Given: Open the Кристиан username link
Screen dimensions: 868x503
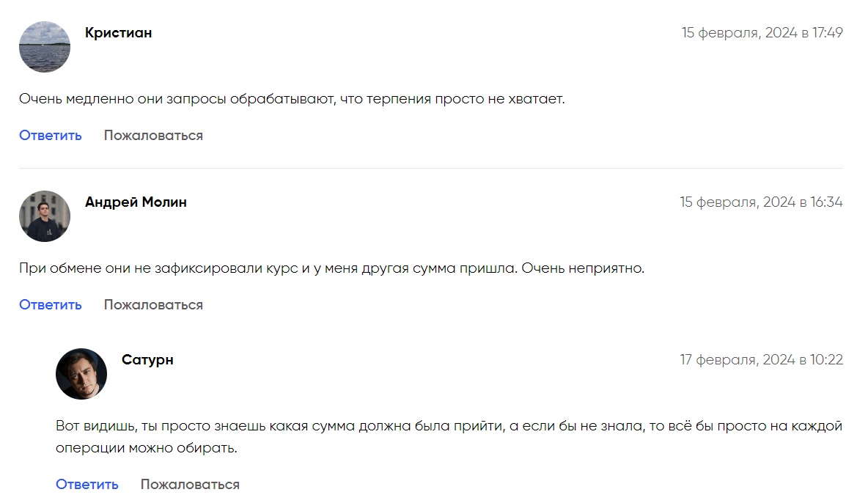Looking at the screenshot, I should pyautogui.click(x=119, y=33).
